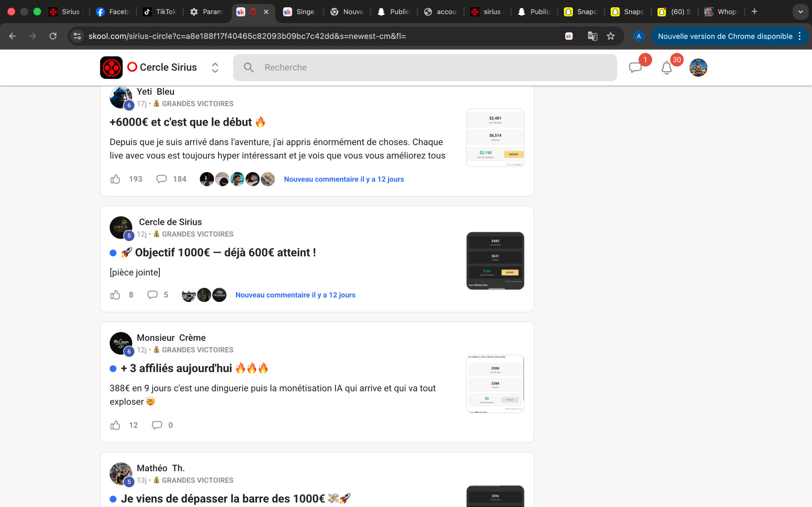812x507 pixels.
Task: Like Yeti Bleu's +6000€ post
Action: (115, 179)
